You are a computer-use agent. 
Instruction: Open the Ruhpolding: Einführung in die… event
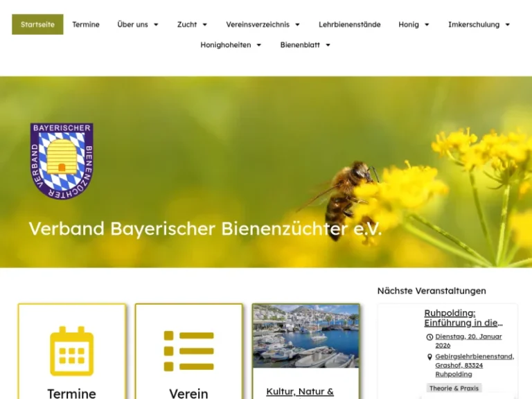(x=463, y=317)
